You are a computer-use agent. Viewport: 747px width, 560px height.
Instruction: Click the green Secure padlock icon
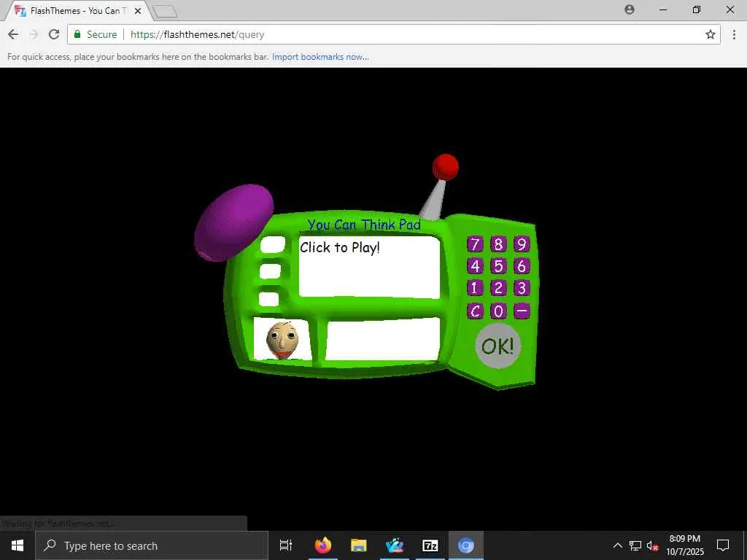77,34
